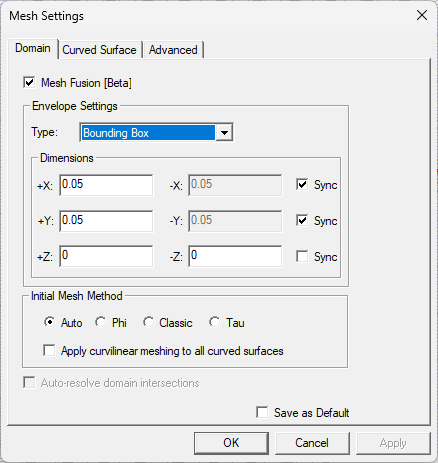Click the greyed-out Apply button
Viewport: 438px width, 463px height.
(x=393, y=443)
